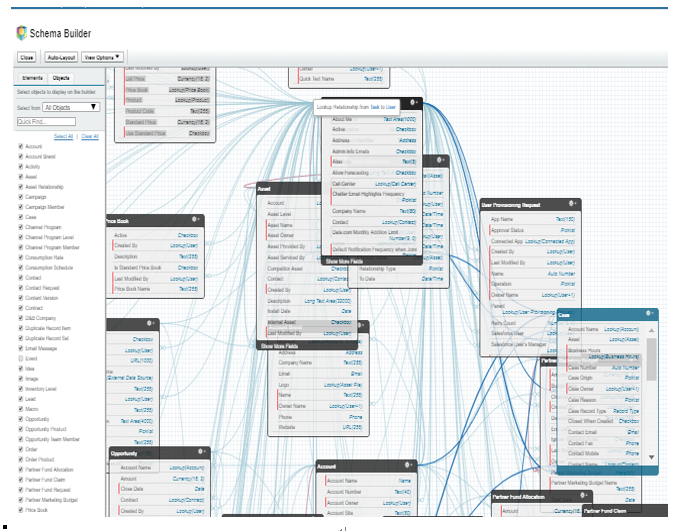Viewport: 690px width, 531px height.
Task: Uncheck the Order Product checkbox
Action: 21,460
